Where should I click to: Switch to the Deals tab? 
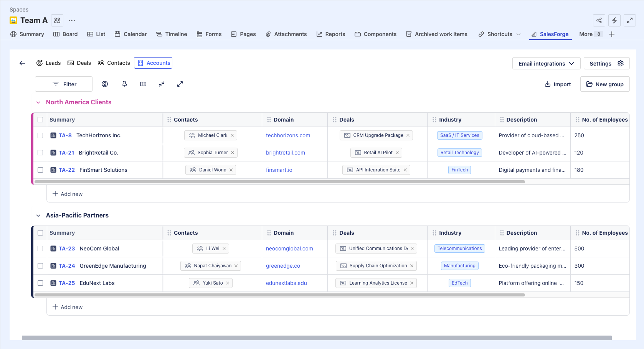coord(79,63)
